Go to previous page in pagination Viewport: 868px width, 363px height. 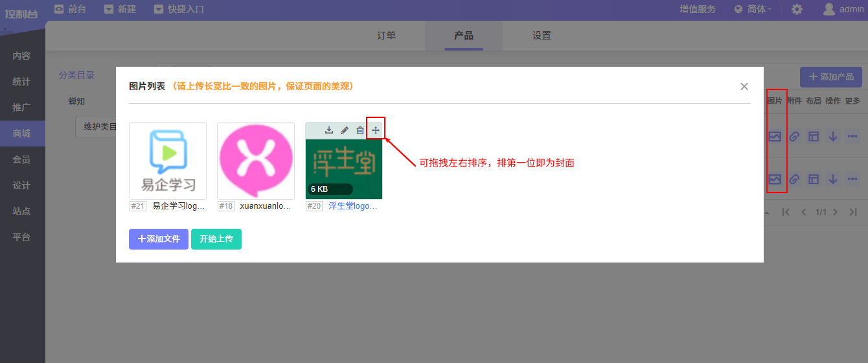pyautogui.click(x=804, y=212)
